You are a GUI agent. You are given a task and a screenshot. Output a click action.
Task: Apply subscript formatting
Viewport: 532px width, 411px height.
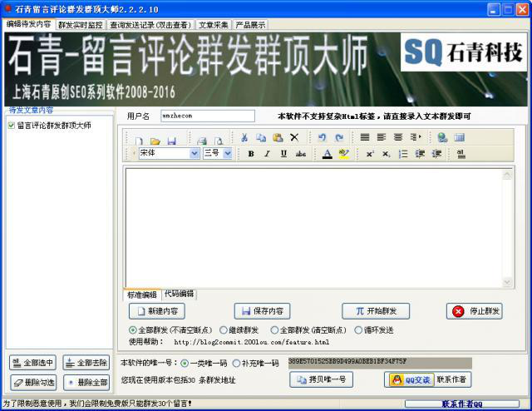click(386, 154)
